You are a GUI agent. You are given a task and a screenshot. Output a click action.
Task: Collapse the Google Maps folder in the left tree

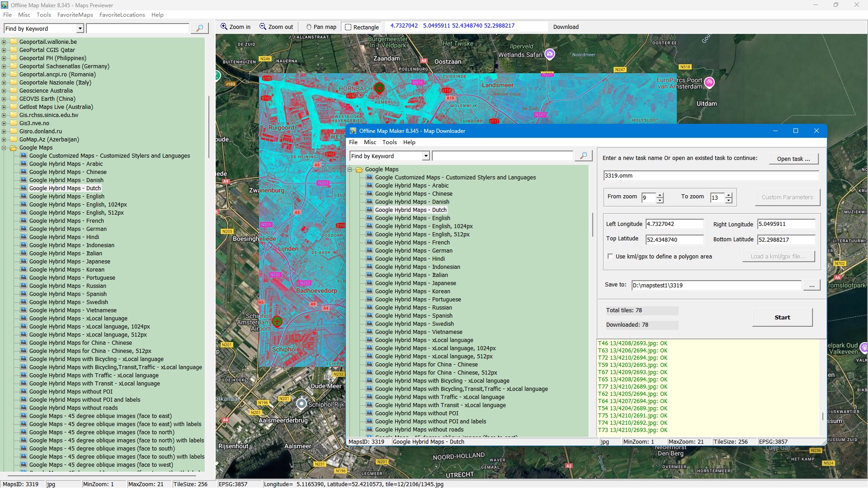pos(4,148)
